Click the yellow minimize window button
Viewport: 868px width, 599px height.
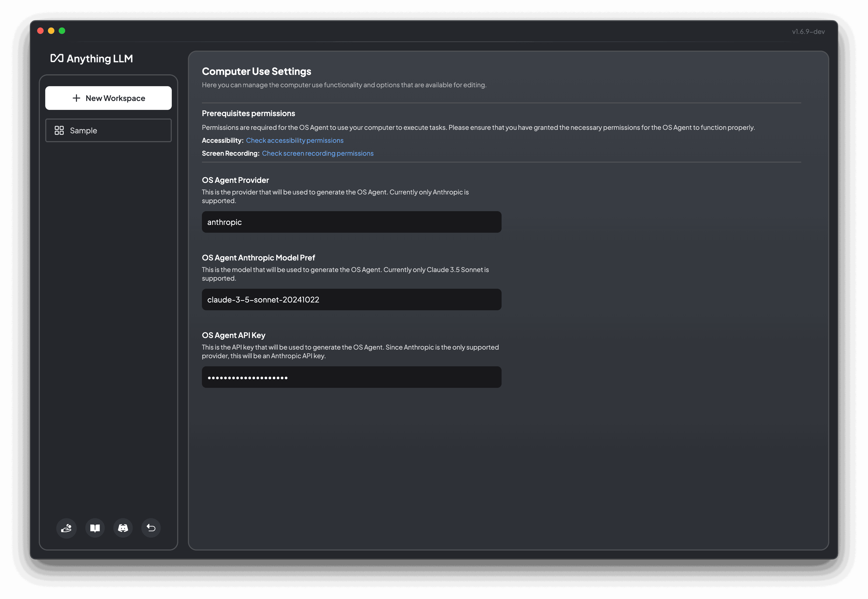coord(51,31)
